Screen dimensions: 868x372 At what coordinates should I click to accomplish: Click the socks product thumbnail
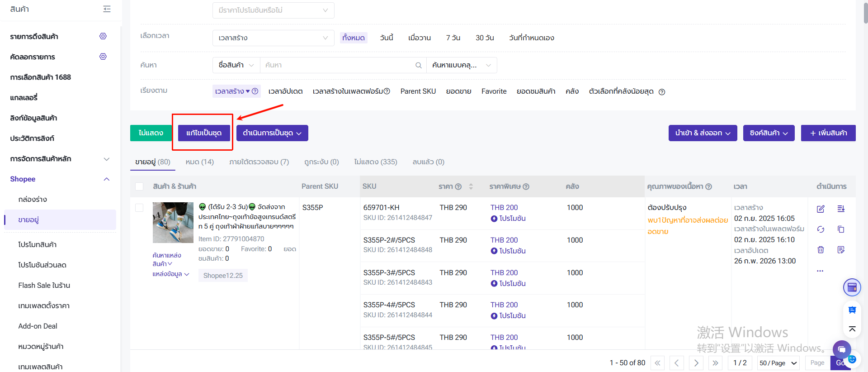point(173,223)
